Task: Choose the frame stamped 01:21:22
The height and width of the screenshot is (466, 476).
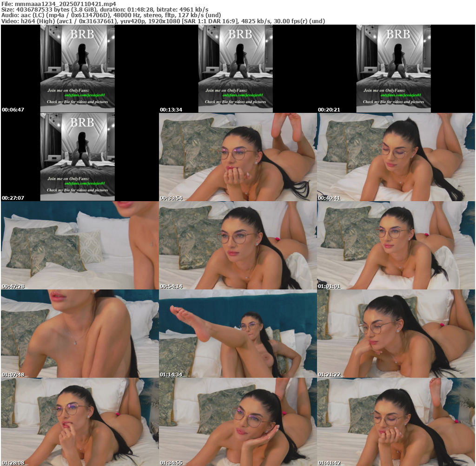Action: pyautogui.click(x=396, y=334)
